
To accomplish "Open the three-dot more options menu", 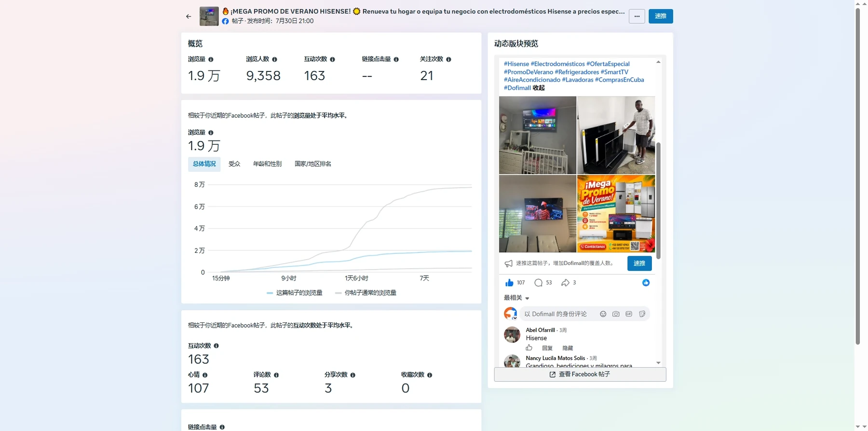I will (x=637, y=16).
